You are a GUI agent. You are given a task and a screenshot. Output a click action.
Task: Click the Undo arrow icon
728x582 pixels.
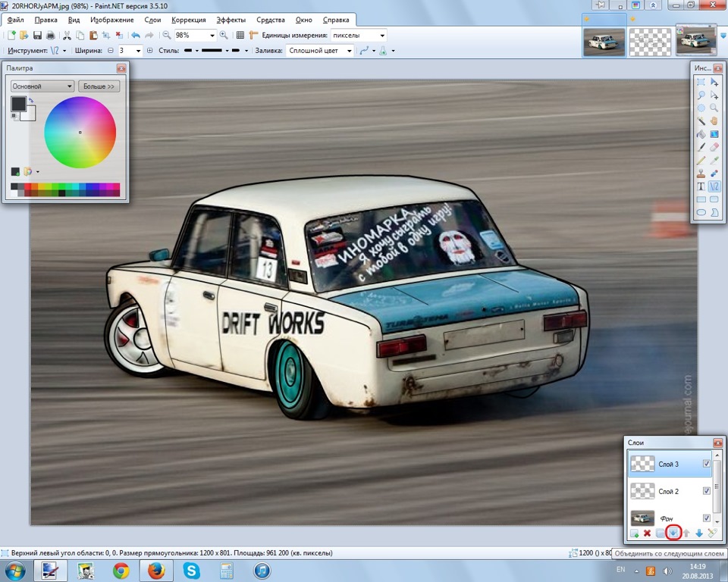coord(136,36)
